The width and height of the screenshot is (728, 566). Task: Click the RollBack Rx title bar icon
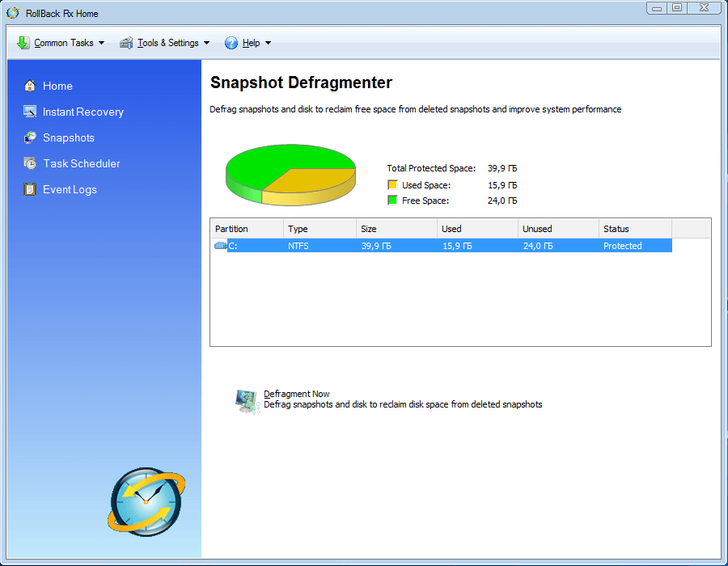coord(12,13)
